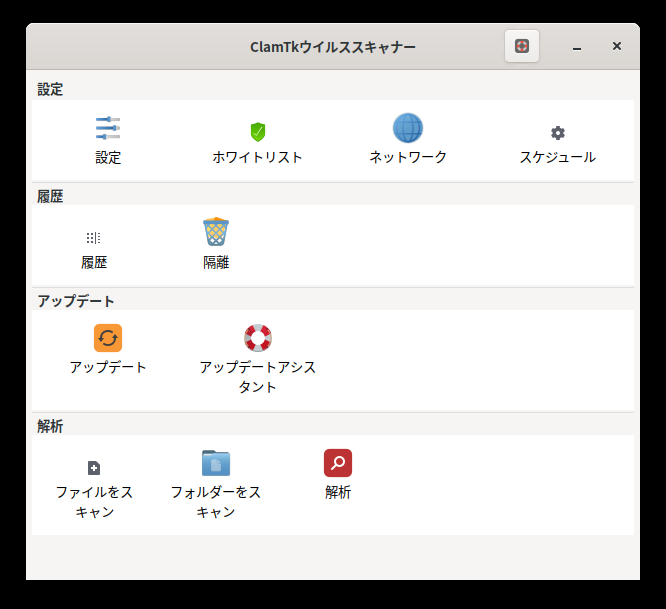666x609 pixels.
Task: Click the help lifebuoy button in title bar
Action: pyautogui.click(x=522, y=46)
